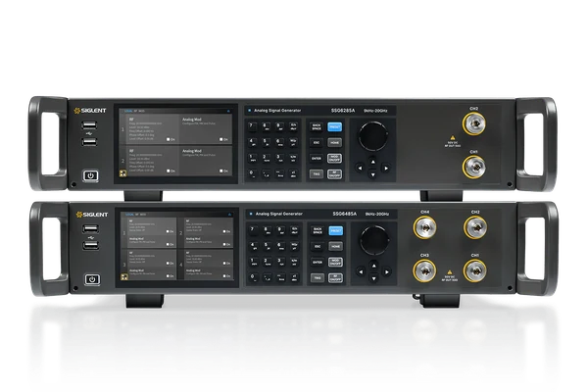
Task: Toggle channel 1 RF On checkbox on the bottom screen
Action: pos(168,231)
